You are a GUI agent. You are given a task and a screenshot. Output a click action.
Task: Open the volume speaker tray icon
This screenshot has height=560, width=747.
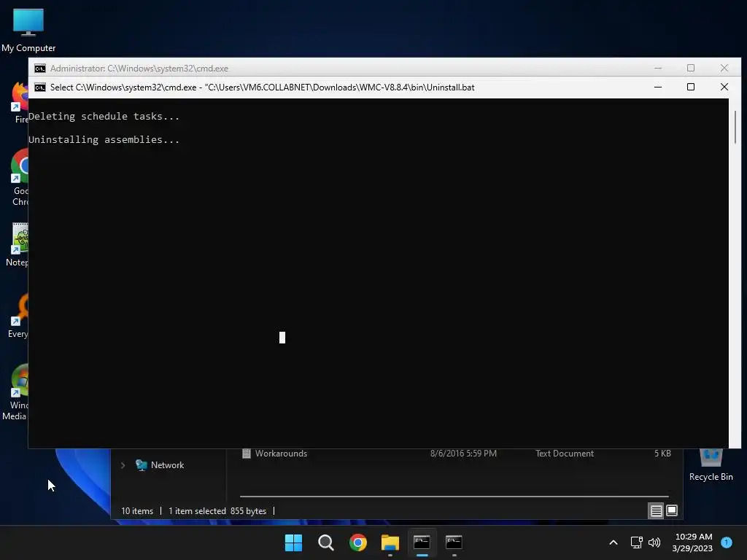point(654,542)
